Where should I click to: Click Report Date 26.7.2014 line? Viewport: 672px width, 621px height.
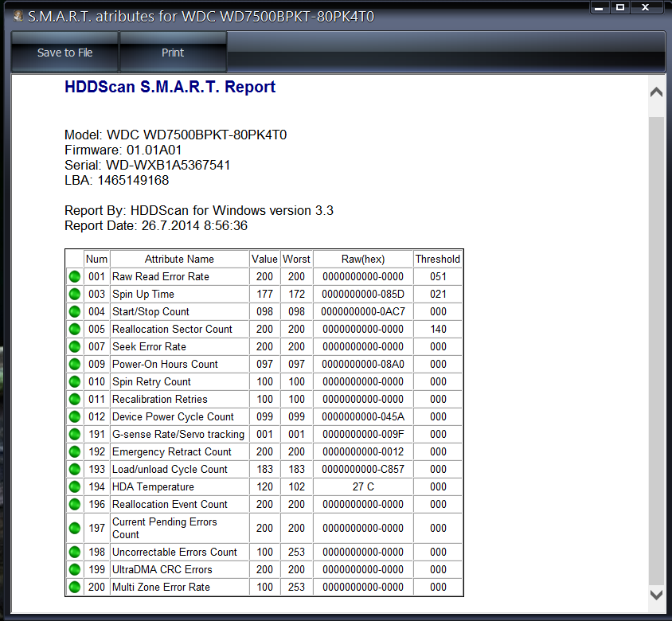[x=156, y=225]
